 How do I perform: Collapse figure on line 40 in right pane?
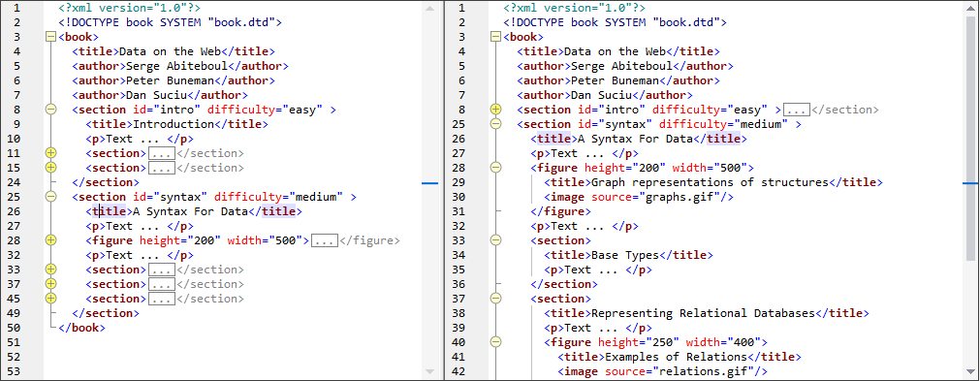[x=496, y=342]
